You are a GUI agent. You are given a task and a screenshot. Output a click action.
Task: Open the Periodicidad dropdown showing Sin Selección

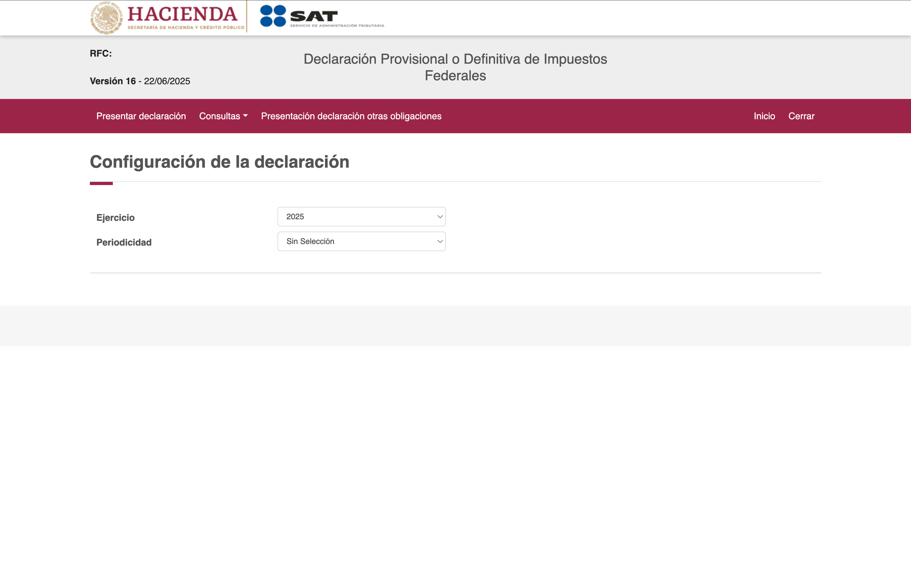pos(361,241)
